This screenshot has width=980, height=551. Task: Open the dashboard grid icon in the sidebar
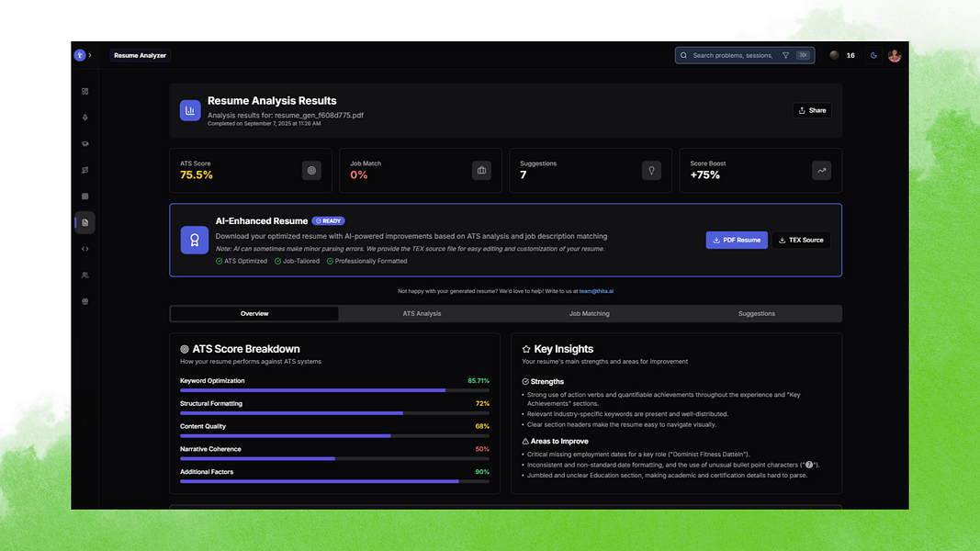point(85,91)
